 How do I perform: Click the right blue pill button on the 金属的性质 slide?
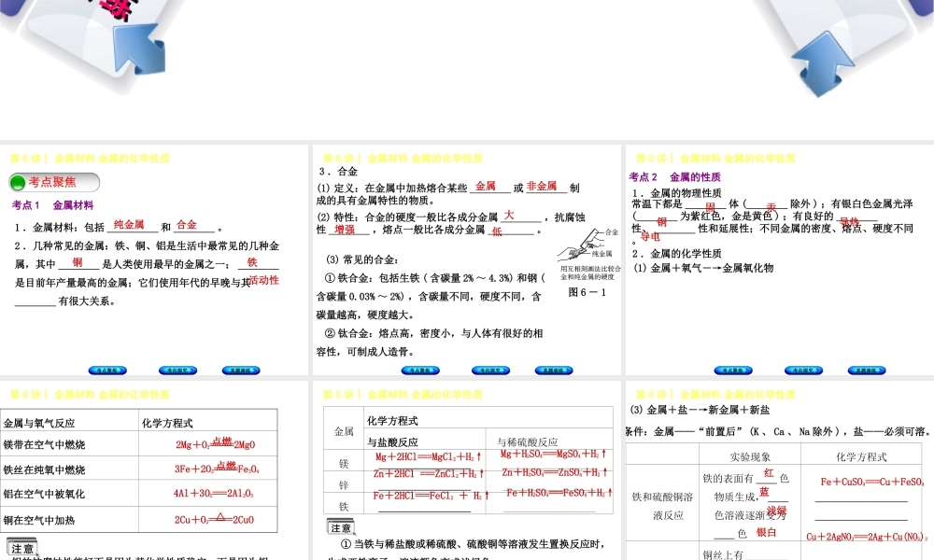coord(867,371)
